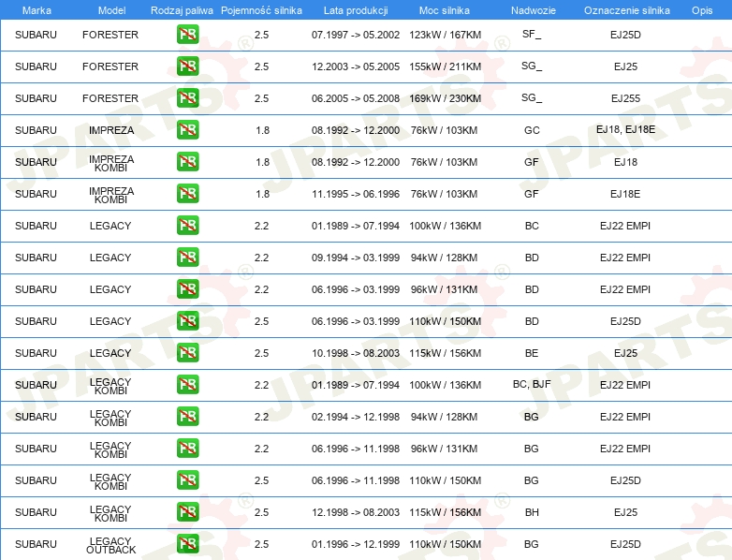Click the Nadwozie column header
732x560 pixels.
coord(534,10)
